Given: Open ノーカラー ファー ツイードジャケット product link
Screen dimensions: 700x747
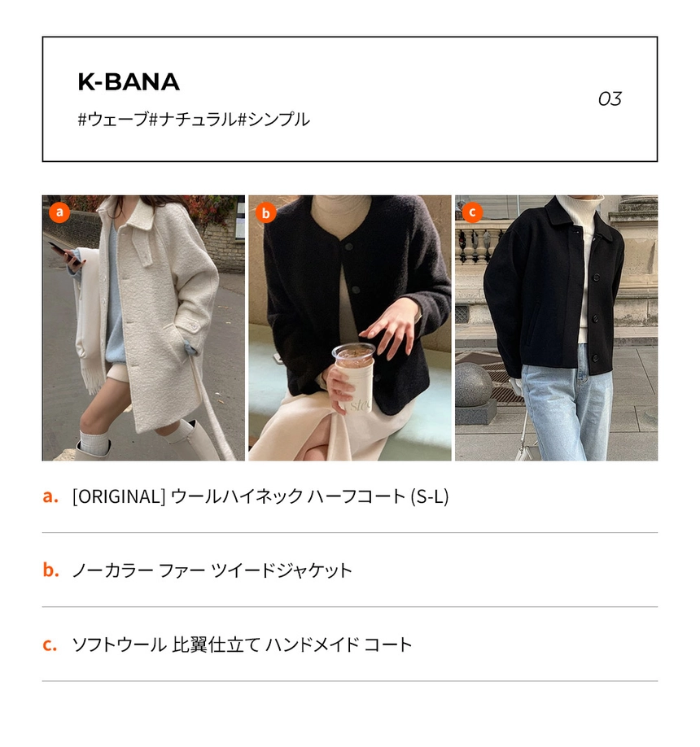Looking at the screenshot, I should coord(212,570).
